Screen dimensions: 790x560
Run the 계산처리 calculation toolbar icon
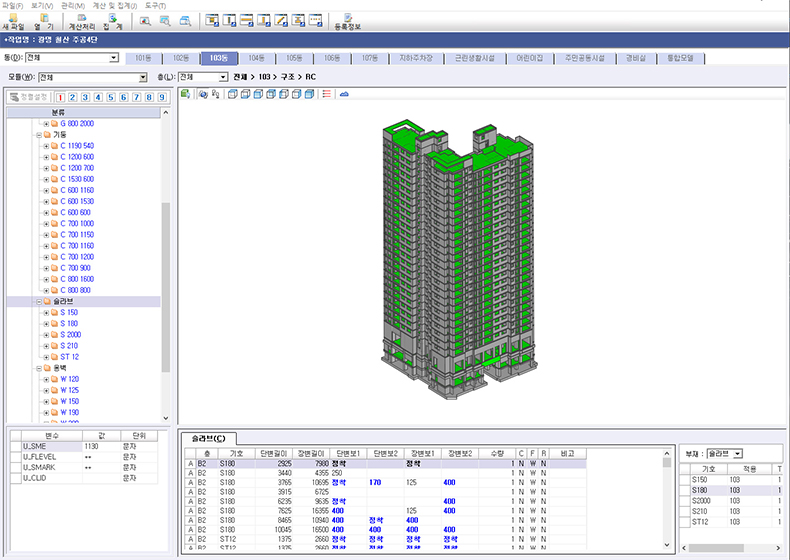(x=82, y=18)
